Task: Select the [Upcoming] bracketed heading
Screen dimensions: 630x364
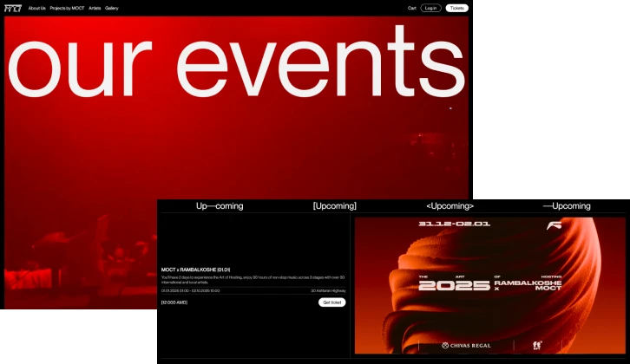Action: point(335,206)
